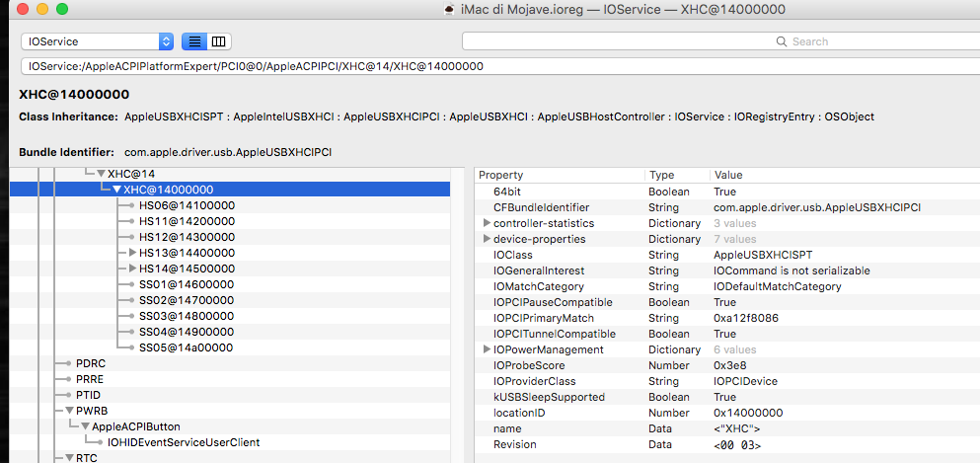Select HS06@14100000 in the tree

(187, 205)
